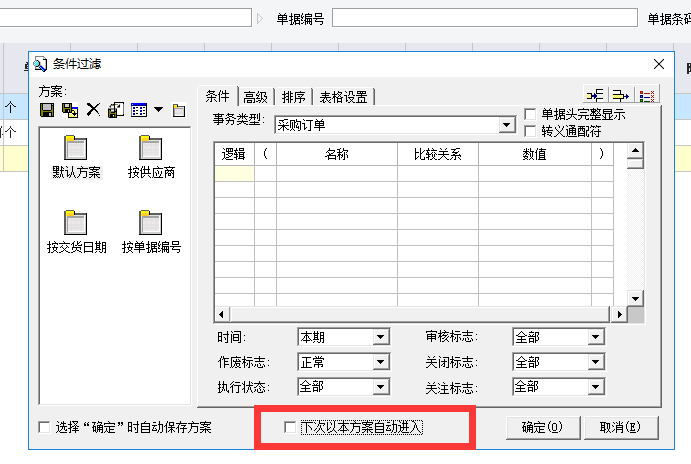The height and width of the screenshot is (464, 691).
Task: Open the 审核标志 dropdown
Action: point(596,337)
